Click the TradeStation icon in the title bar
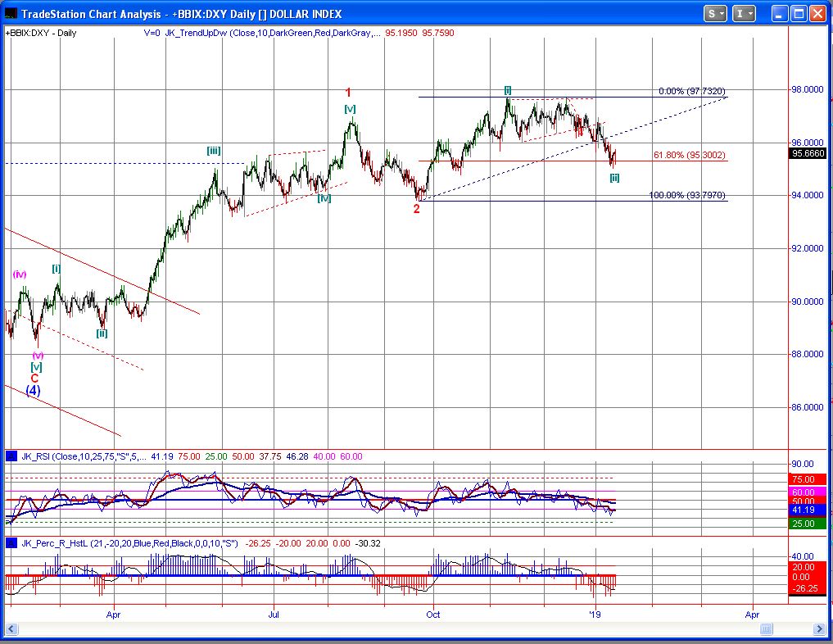This screenshot has width=833, height=644. coord(11,13)
